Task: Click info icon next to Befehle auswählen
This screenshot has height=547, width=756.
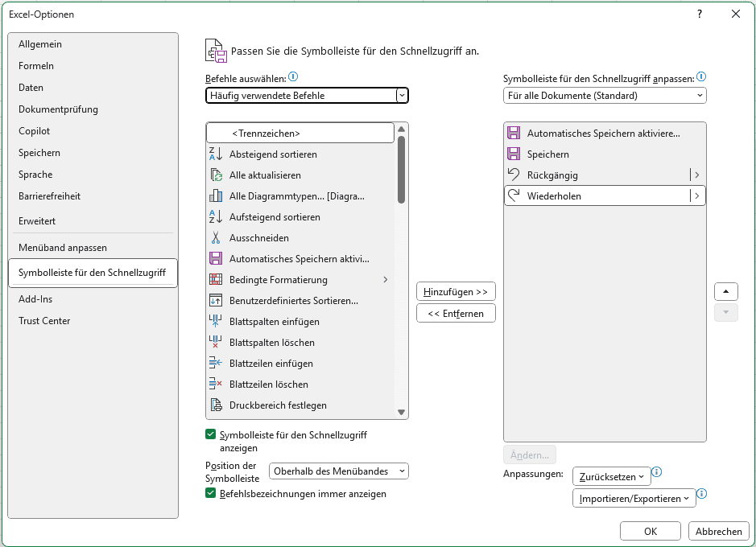Action: [293, 76]
